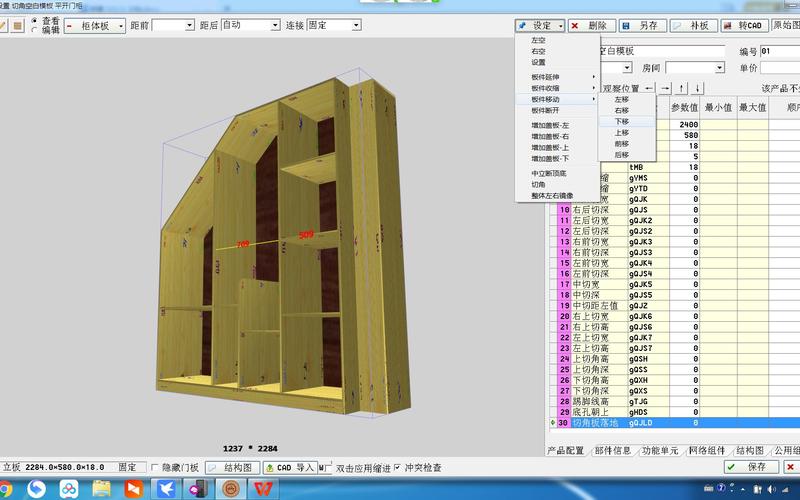Screen dimensions: 800x500
Task: Open the 设定 dropdown button
Action: coord(539,26)
